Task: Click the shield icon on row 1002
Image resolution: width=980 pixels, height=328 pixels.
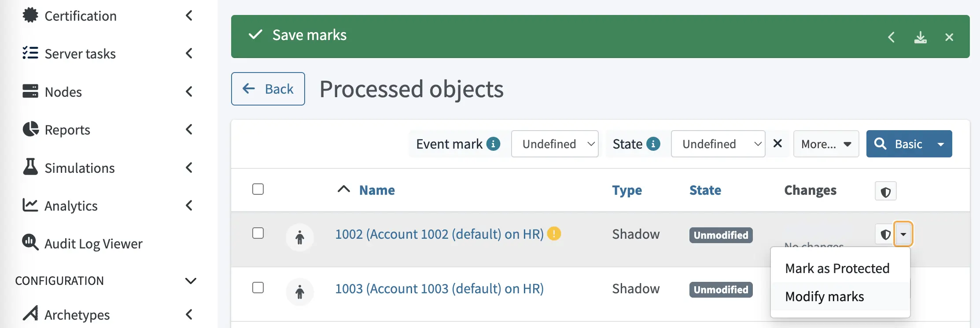Action: [885, 234]
